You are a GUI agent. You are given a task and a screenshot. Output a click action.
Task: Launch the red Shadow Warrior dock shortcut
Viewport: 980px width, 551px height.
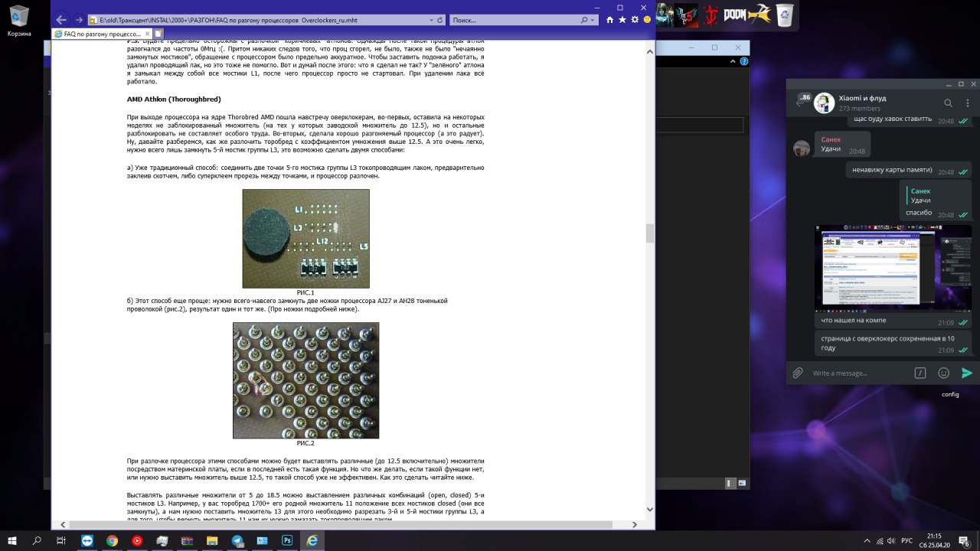click(712, 15)
